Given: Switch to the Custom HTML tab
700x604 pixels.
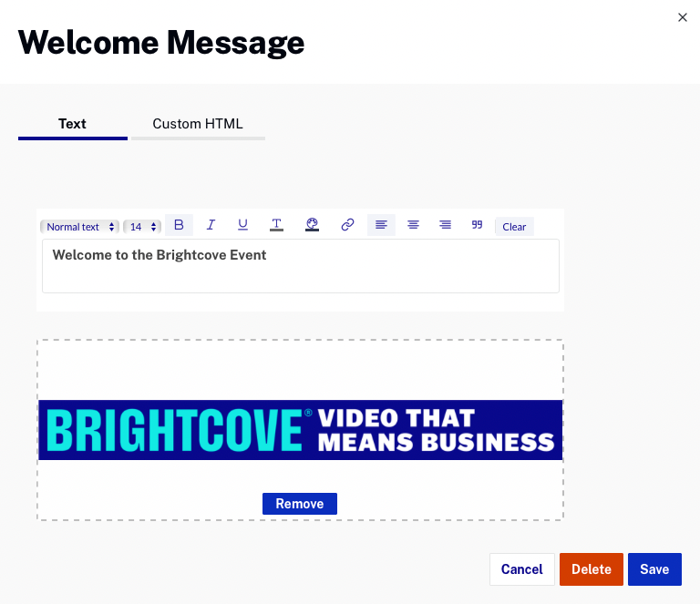Looking at the screenshot, I should (x=198, y=125).
